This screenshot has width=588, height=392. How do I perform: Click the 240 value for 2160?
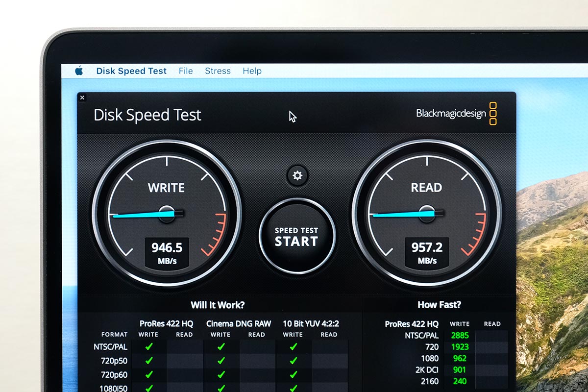click(460, 381)
